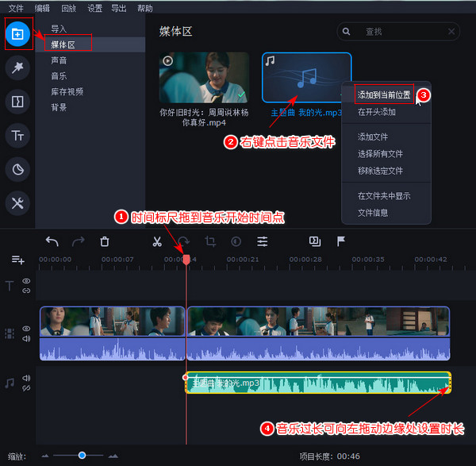
Task: Click zoom out mountain icon
Action: [45, 456]
